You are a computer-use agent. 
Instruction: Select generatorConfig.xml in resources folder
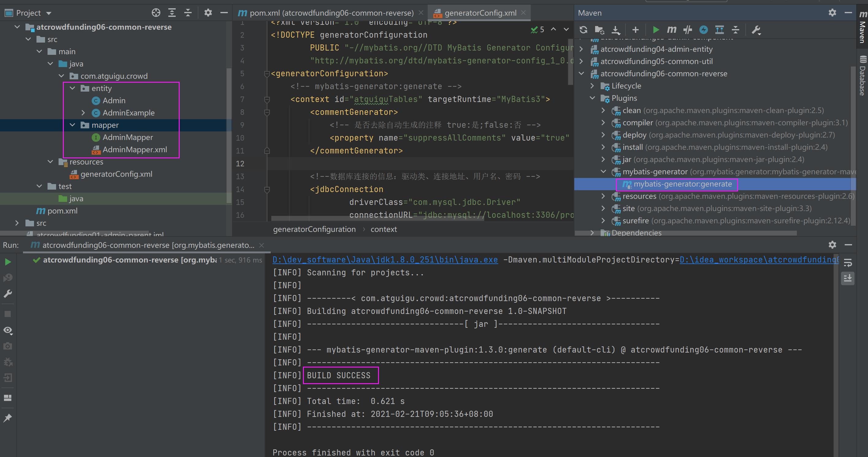click(x=116, y=174)
